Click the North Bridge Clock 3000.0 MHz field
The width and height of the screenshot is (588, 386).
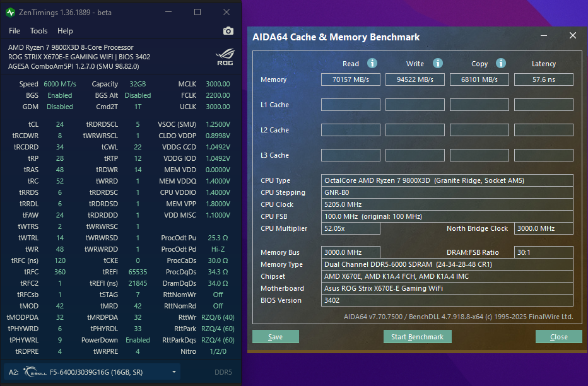click(544, 228)
